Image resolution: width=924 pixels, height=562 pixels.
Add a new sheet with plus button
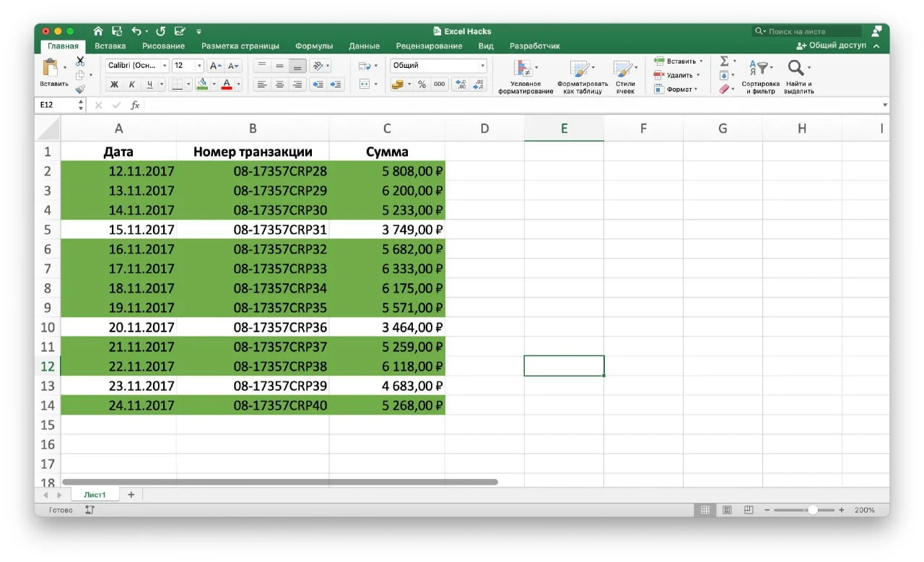pos(131,495)
